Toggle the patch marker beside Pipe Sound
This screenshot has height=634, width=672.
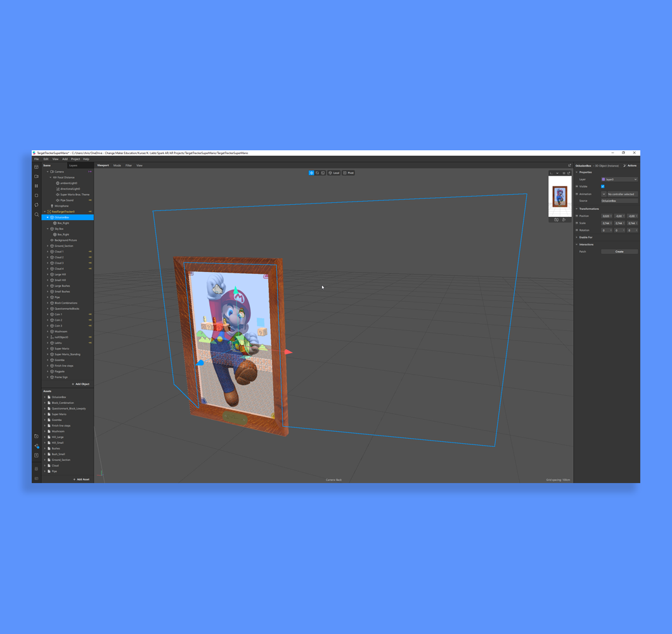click(x=90, y=200)
